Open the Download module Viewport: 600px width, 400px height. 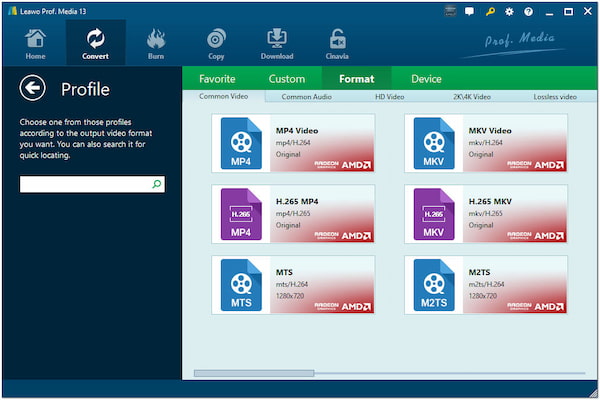277,43
